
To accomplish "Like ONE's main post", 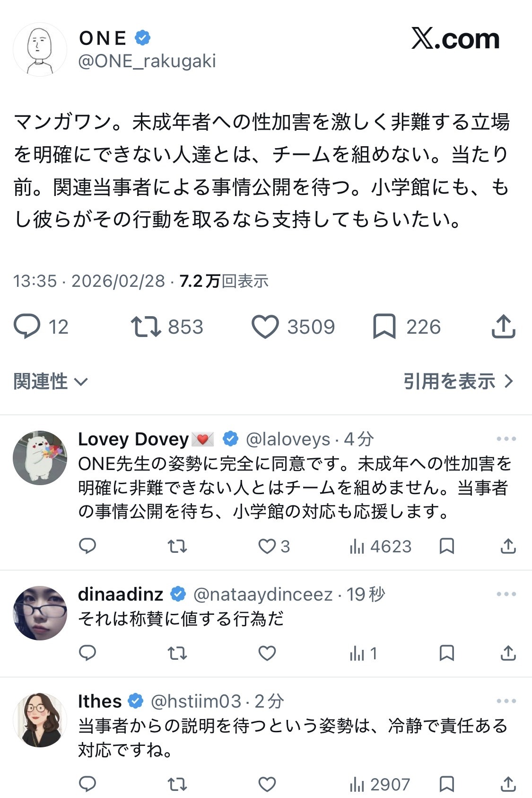I will [x=265, y=327].
